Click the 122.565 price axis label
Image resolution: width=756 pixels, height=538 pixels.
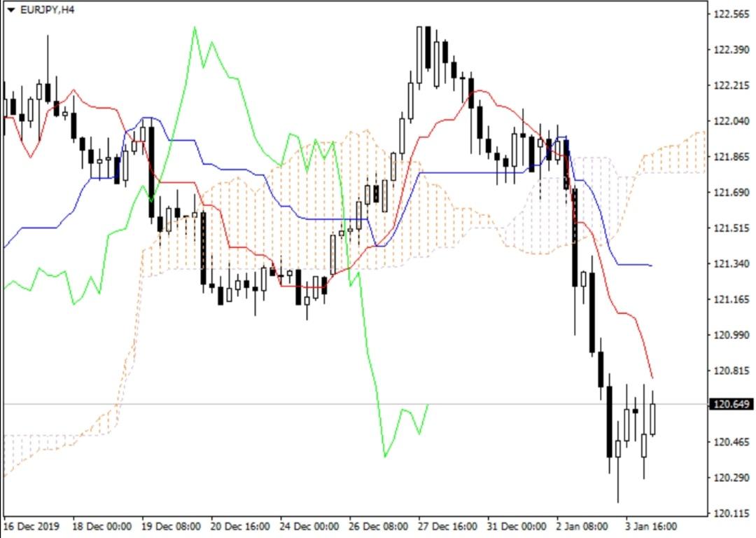[731, 14]
